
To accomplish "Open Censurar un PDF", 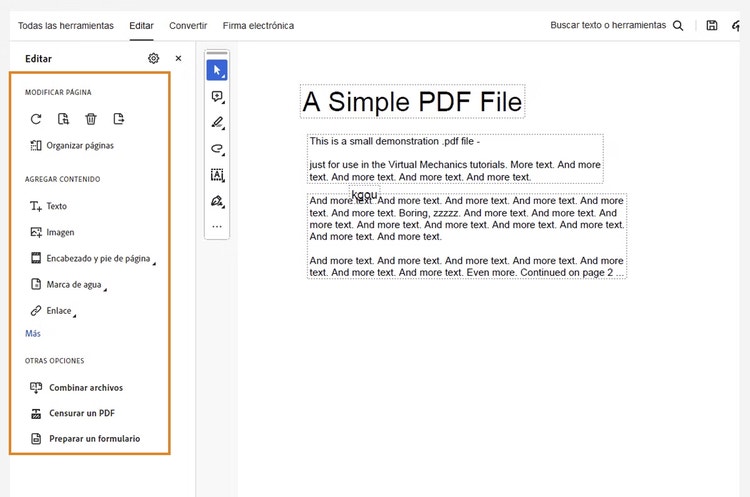I will (73, 413).
